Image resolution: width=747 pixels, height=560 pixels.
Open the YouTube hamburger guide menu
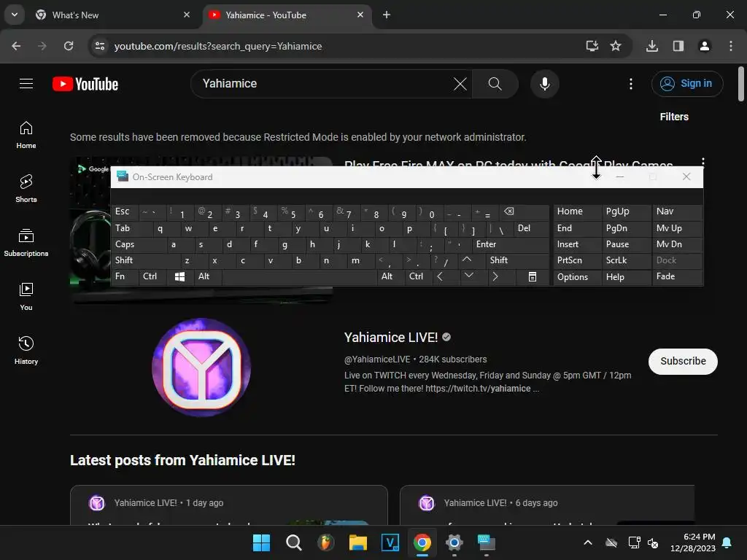26,84
